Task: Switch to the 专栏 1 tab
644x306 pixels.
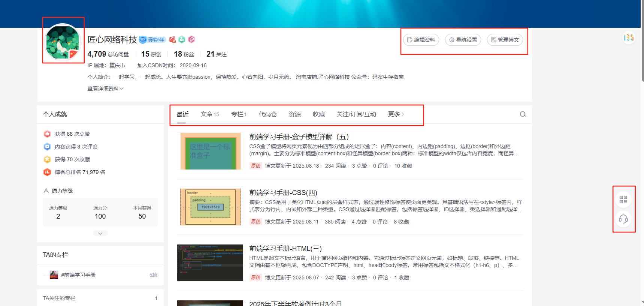Action: pos(239,114)
